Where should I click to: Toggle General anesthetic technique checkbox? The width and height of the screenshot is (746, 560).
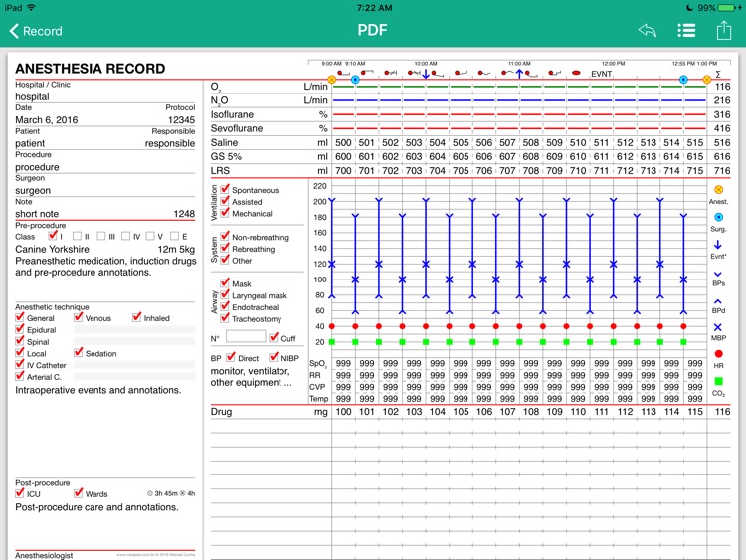[x=20, y=317]
